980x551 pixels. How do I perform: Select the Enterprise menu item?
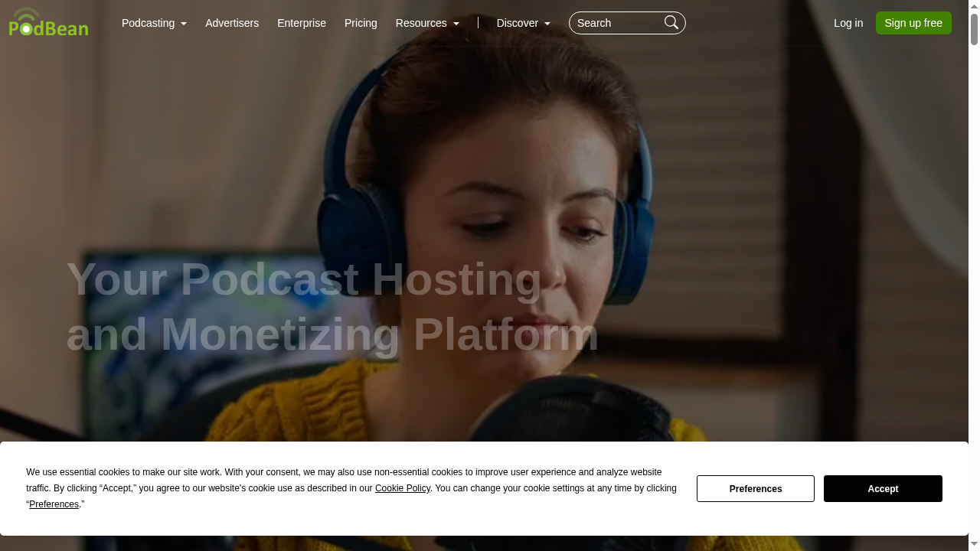[302, 23]
